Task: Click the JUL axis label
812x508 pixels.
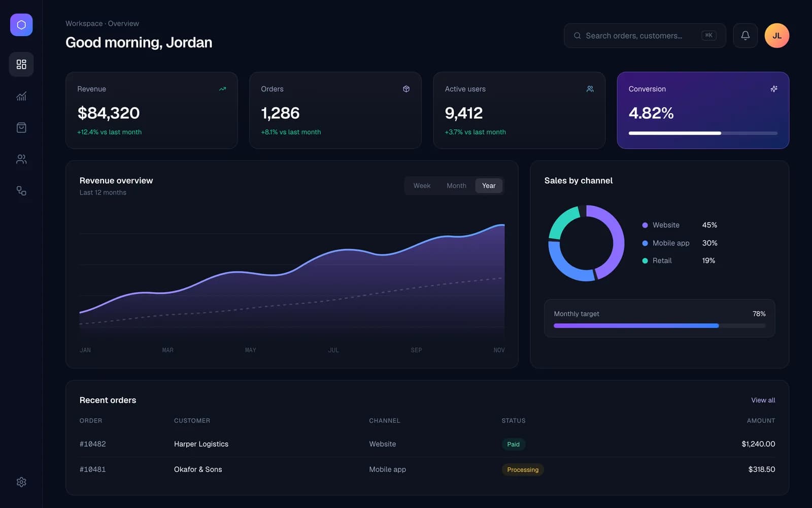Action: point(333,350)
